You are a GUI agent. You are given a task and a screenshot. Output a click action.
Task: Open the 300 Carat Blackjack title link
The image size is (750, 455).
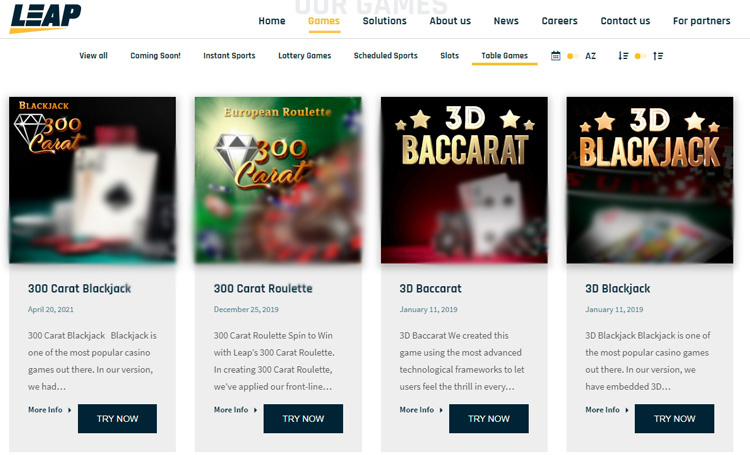pyautogui.click(x=79, y=289)
